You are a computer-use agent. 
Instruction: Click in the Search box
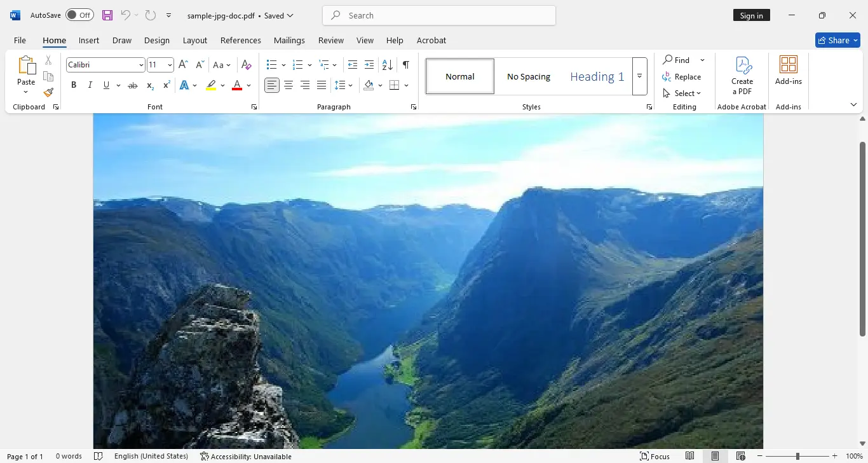click(439, 15)
